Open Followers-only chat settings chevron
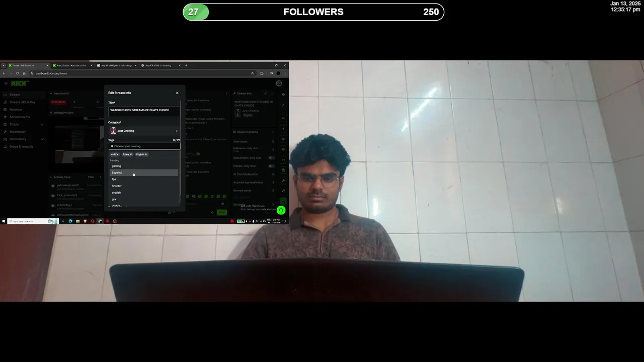 pos(273,149)
